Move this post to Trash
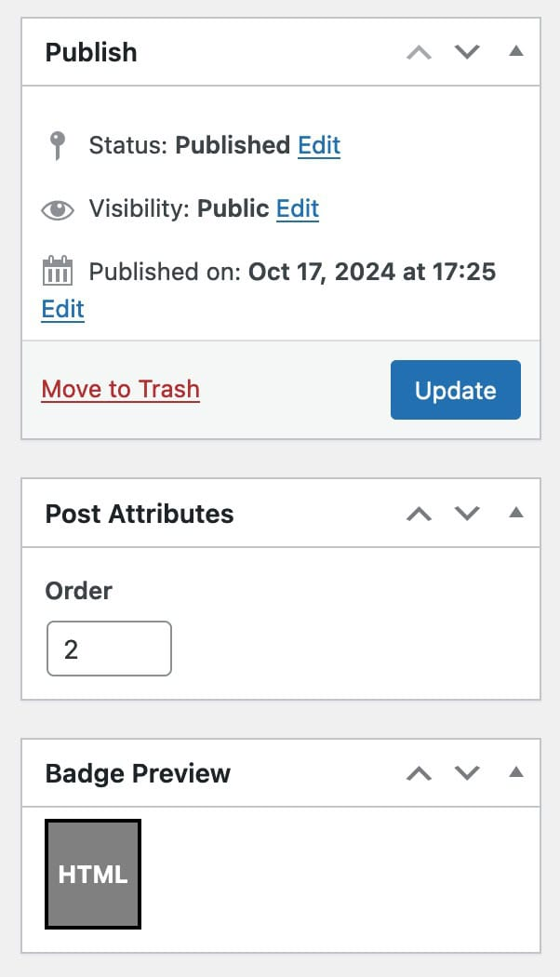560x977 pixels. click(x=121, y=389)
